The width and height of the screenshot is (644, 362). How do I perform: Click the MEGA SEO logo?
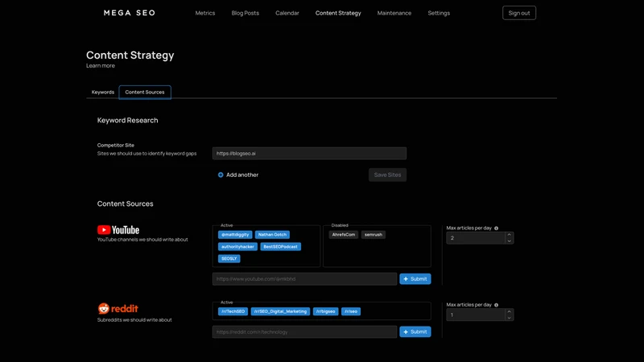pyautogui.click(x=129, y=13)
